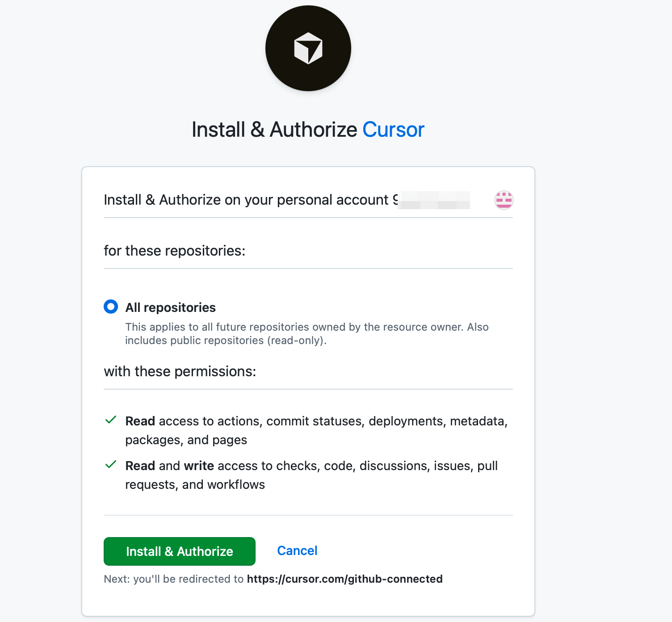The height and width of the screenshot is (622, 672).
Task: Select the All repositories radio button
Action: (111, 307)
